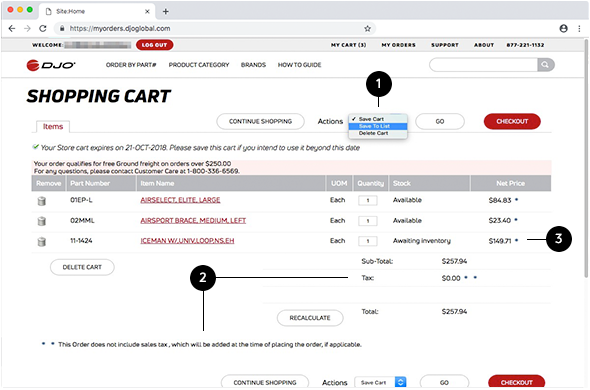The image size is (590, 390).
Task: Click the top CHECKOUT button
Action: point(512,122)
